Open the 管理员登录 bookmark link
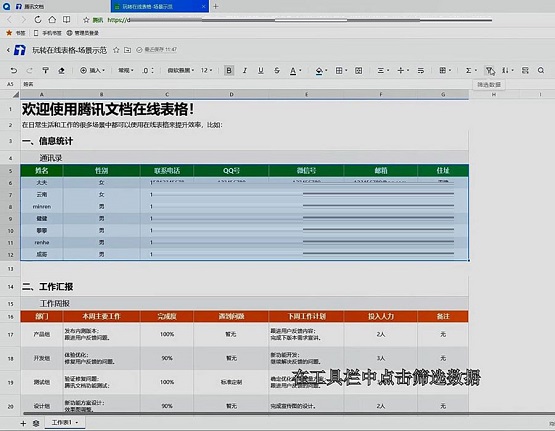Viewport: 555px width, 431px height. [x=83, y=33]
